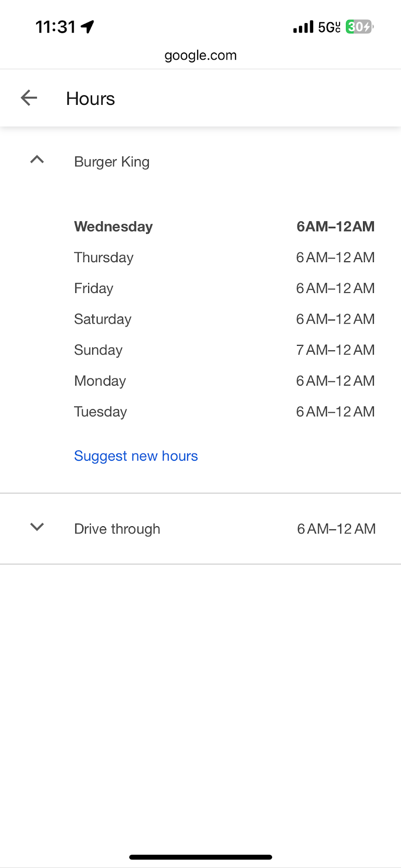Tap the Saturday day label
The image size is (401, 868).
(103, 319)
